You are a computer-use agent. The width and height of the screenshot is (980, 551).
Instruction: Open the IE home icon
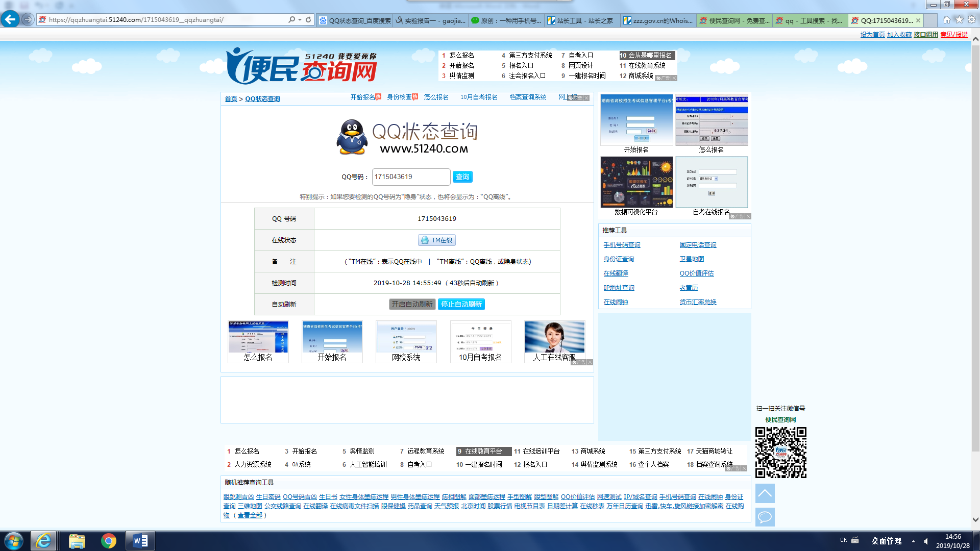(x=946, y=20)
